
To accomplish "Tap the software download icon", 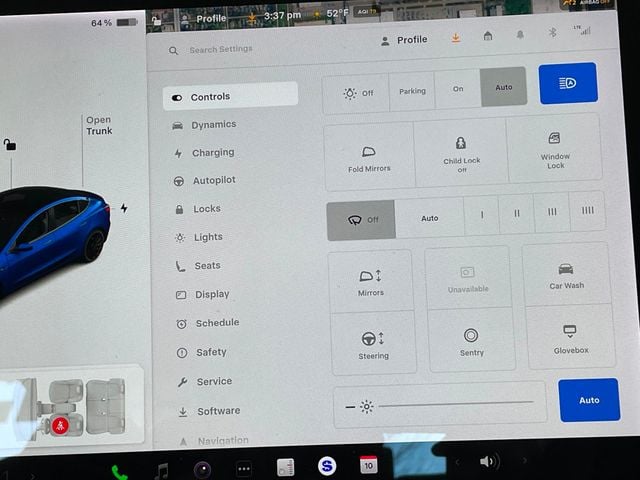I will pos(456,38).
